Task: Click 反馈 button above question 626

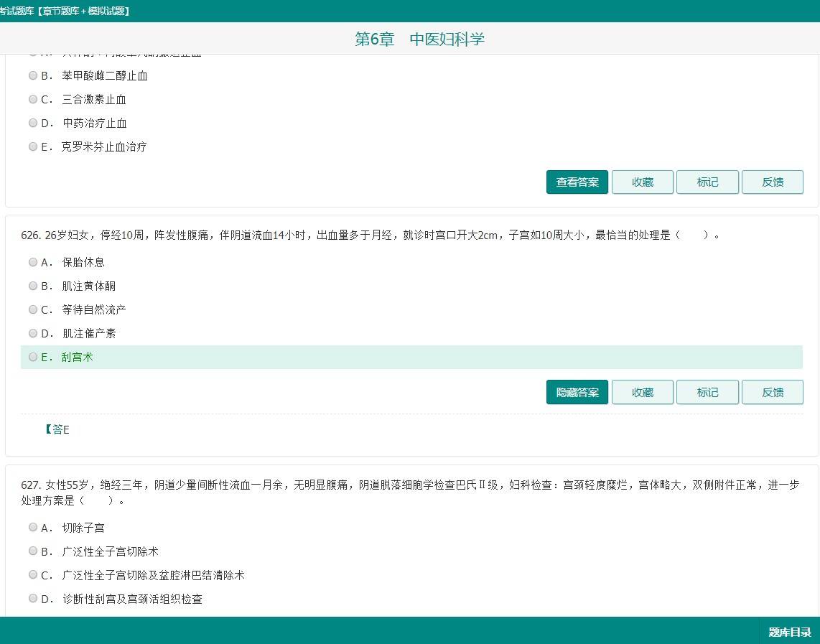Action: pos(773,182)
